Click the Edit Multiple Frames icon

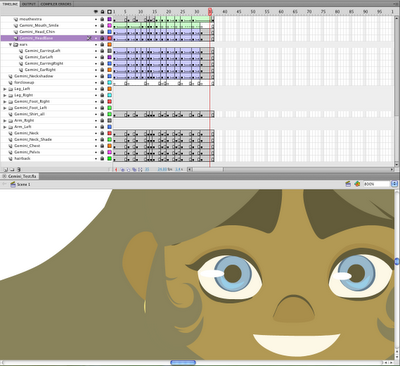pos(134,169)
